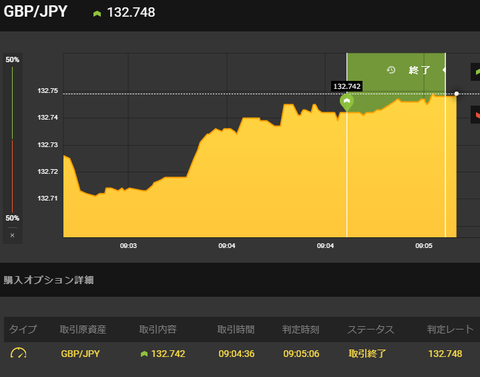Close the 50% sentiment gauge with X
The width and height of the screenshot is (480, 377).
12,235
